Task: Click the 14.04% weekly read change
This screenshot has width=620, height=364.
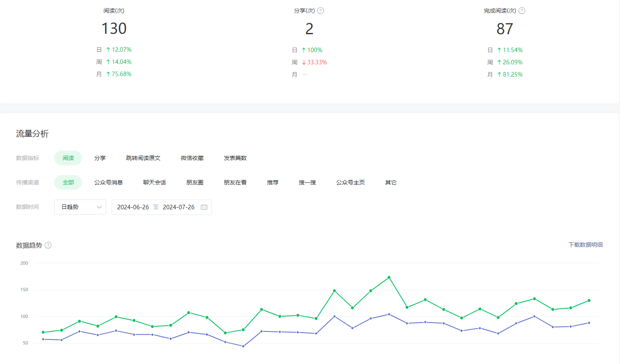Action: coord(121,62)
